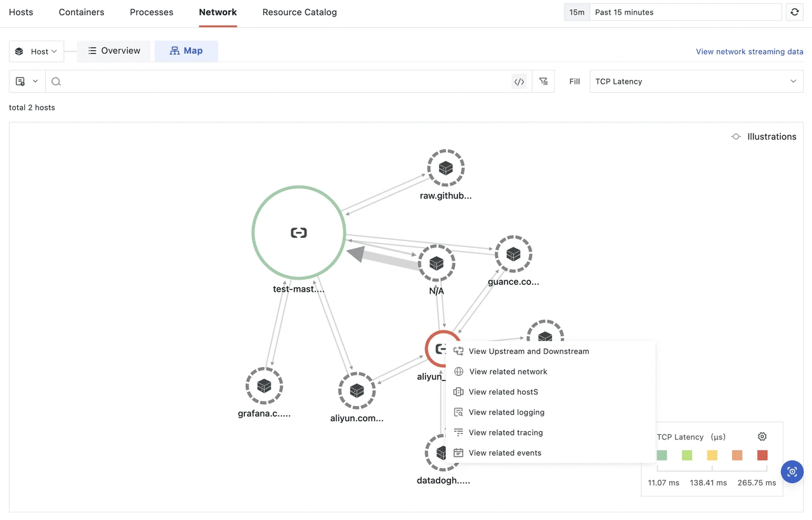This screenshot has height=520, width=812.
Task: Choose View Upstream and Downstream menu item
Action: click(x=528, y=351)
